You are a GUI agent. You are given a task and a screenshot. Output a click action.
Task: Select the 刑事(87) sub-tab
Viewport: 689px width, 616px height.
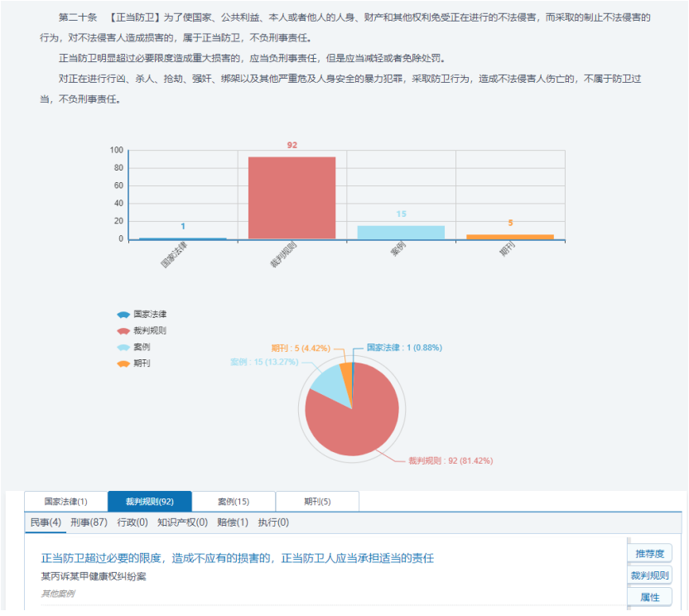(x=89, y=522)
